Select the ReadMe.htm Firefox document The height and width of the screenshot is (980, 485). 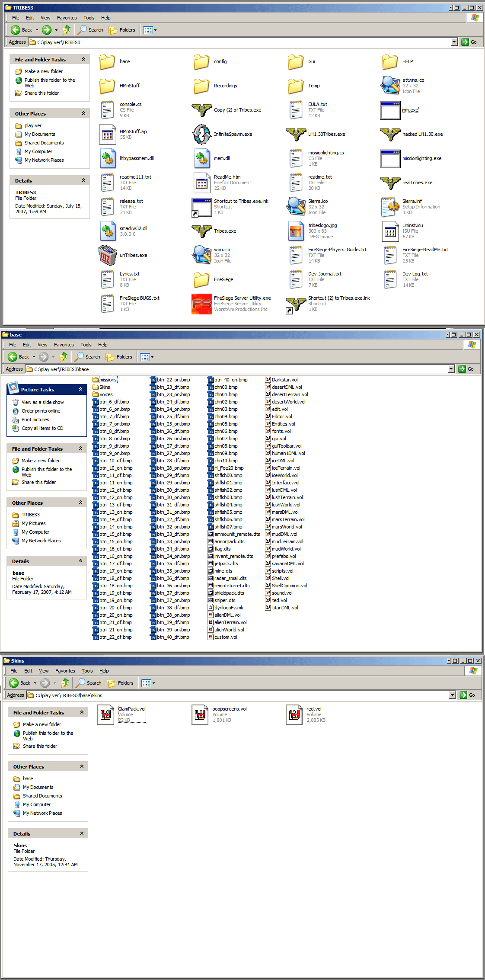click(x=201, y=183)
